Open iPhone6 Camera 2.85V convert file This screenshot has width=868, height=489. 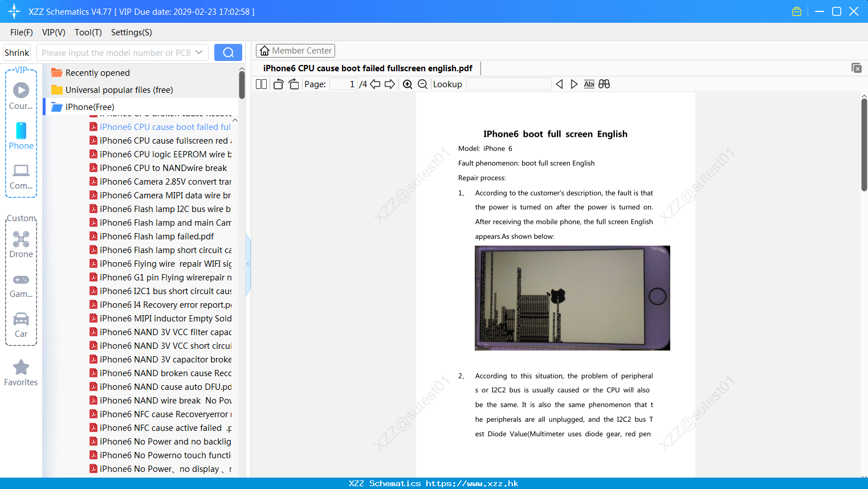(161, 182)
